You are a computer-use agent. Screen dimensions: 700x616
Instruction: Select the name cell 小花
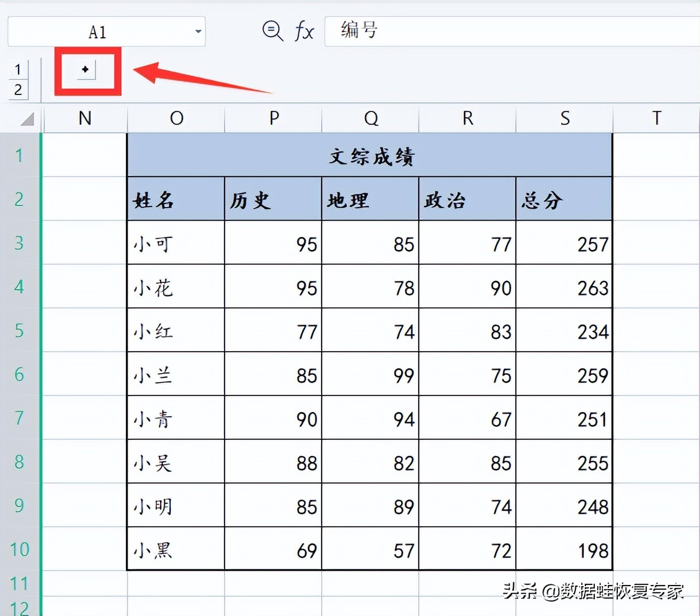(x=176, y=287)
